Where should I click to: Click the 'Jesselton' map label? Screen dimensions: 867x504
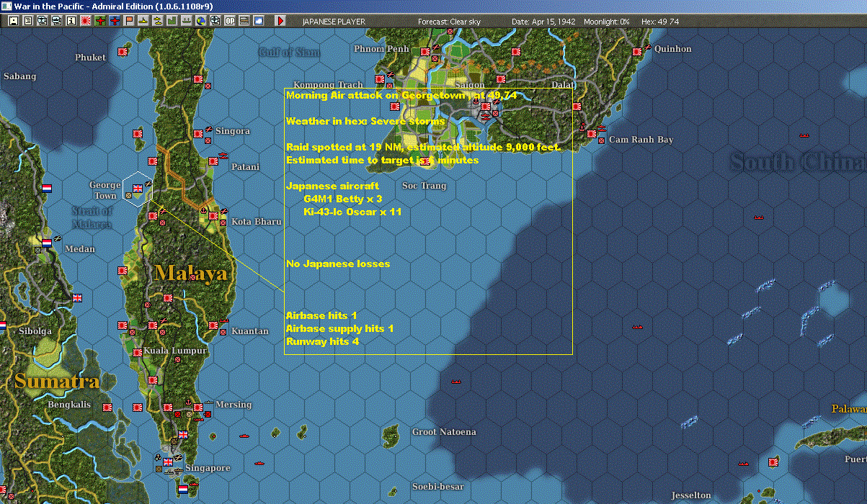(x=691, y=495)
